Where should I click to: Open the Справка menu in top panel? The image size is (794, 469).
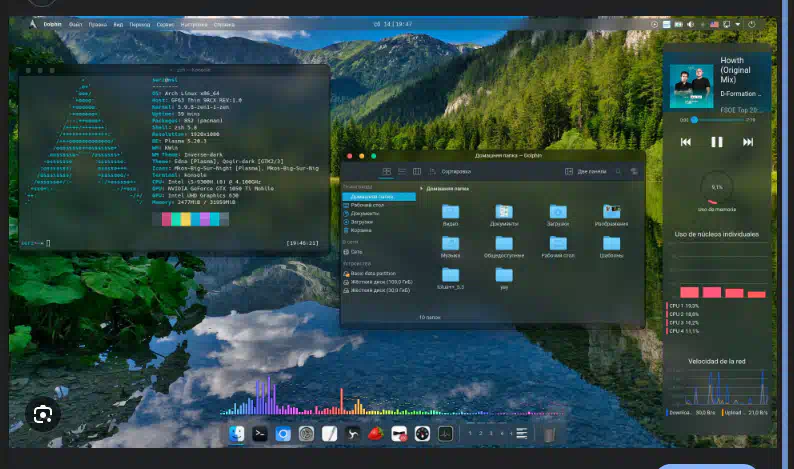tap(224, 24)
